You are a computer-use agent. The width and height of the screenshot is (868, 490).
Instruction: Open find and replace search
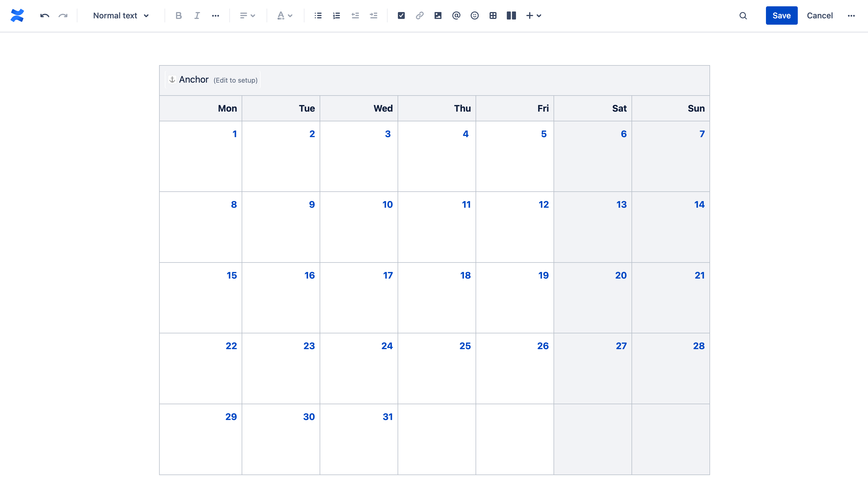tap(743, 15)
